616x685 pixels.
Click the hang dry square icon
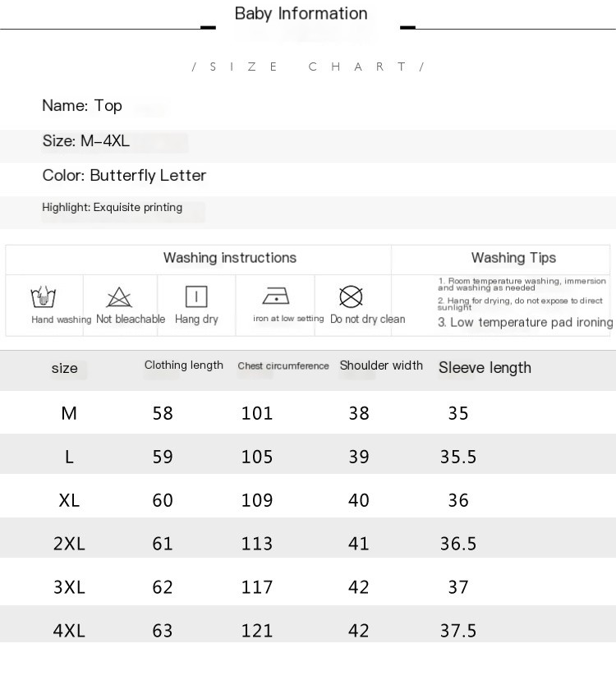click(196, 297)
